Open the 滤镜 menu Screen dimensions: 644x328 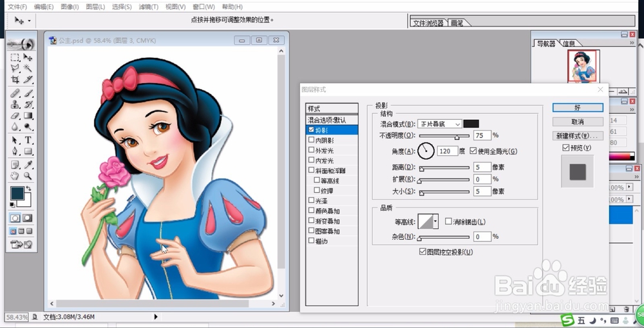(148, 7)
